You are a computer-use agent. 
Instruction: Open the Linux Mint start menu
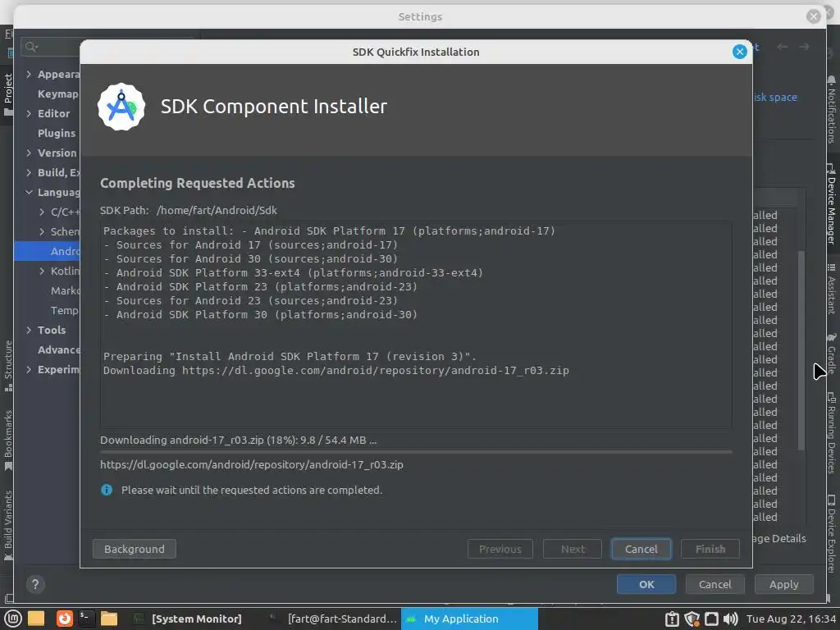(x=12, y=619)
